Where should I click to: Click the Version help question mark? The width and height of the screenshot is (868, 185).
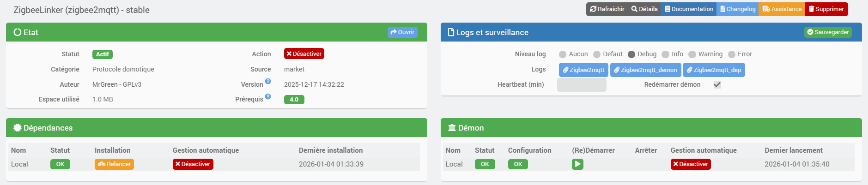268,82
